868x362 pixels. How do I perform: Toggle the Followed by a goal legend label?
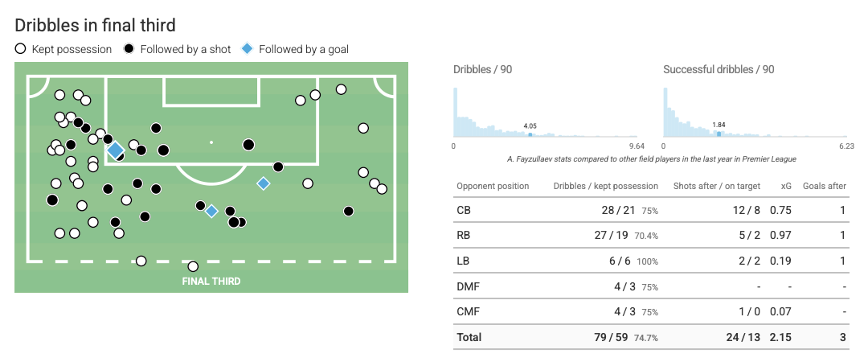303,49
